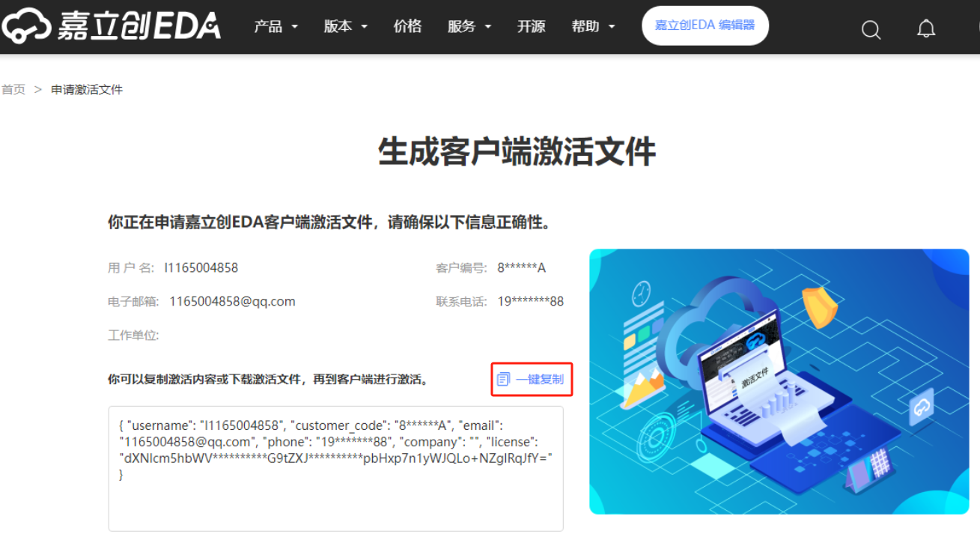Image resolution: width=980 pixels, height=537 pixels.
Task: Click the 嘉立创EDA cloud logo
Action: pyautogui.click(x=111, y=25)
